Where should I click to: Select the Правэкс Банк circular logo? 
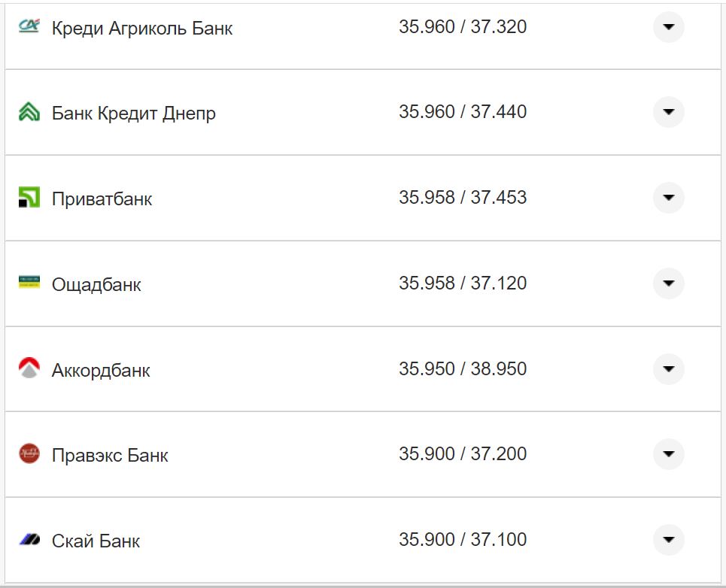28,454
